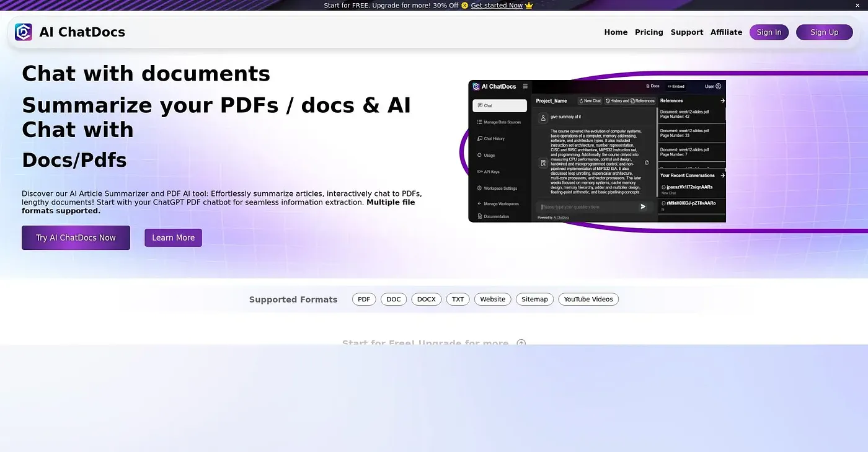Screen dimensions: 868x452
Task: Select the Sitemap format chip
Action: coord(534,299)
